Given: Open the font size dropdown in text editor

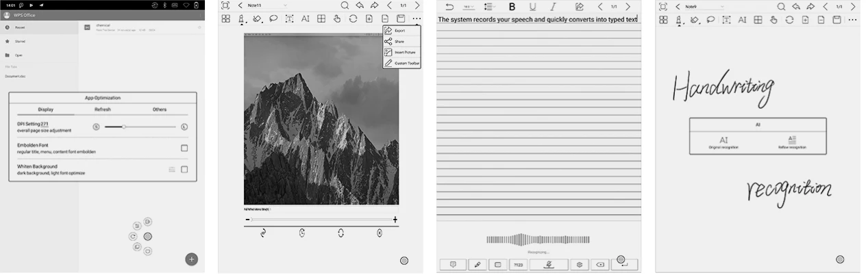Looking at the screenshot, I should [x=469, y=6].
